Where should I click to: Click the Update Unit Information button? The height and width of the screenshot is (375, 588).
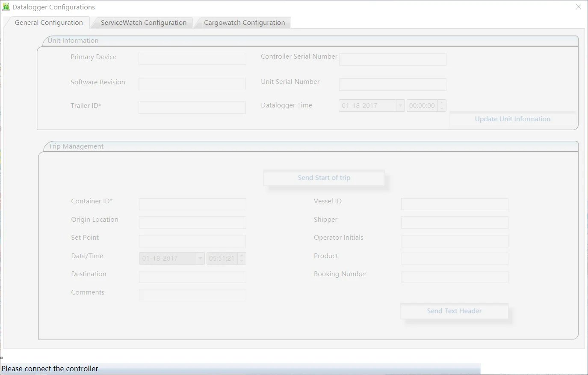click(512, 119)
